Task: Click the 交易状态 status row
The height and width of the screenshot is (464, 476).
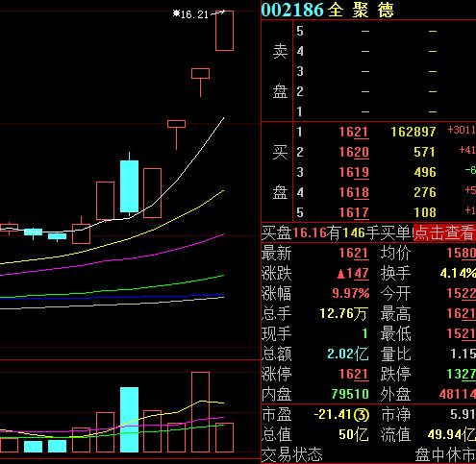Action: pos(368,455)
